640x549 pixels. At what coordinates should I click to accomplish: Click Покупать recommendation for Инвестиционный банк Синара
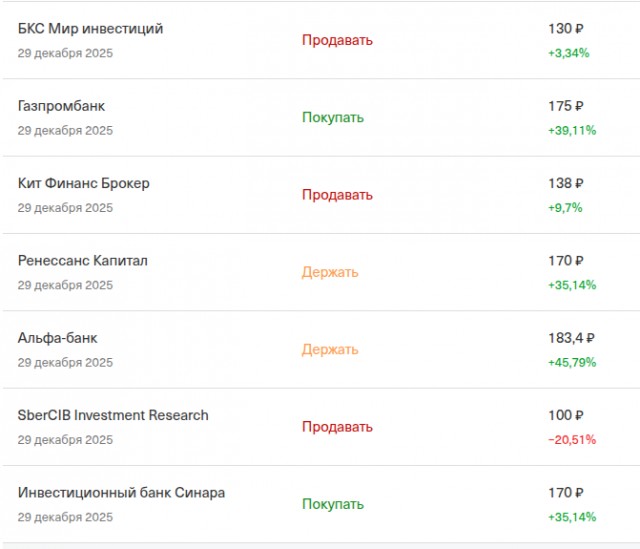(333, 504)
